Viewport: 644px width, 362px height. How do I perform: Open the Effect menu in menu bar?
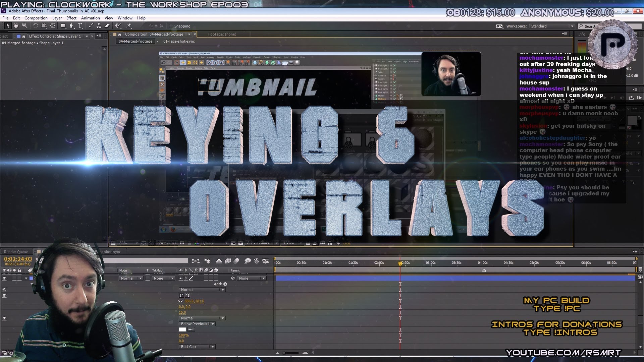click(x=71, y=18)
